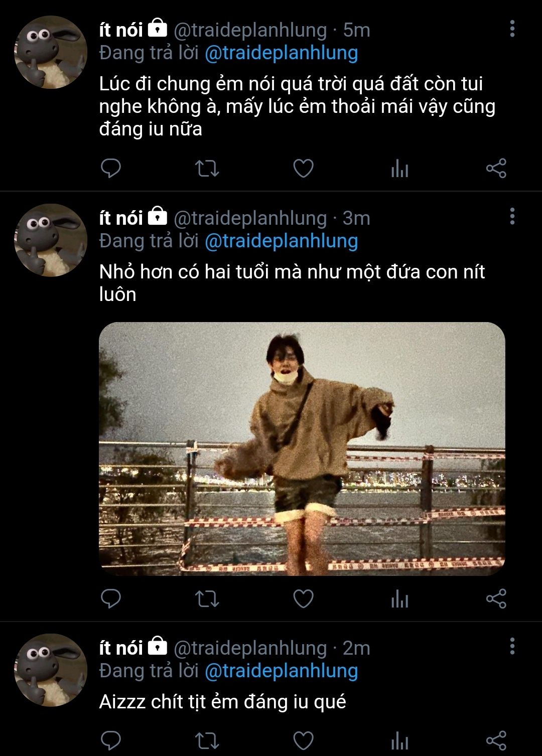View analytics of the first tweet

point(399,168)
